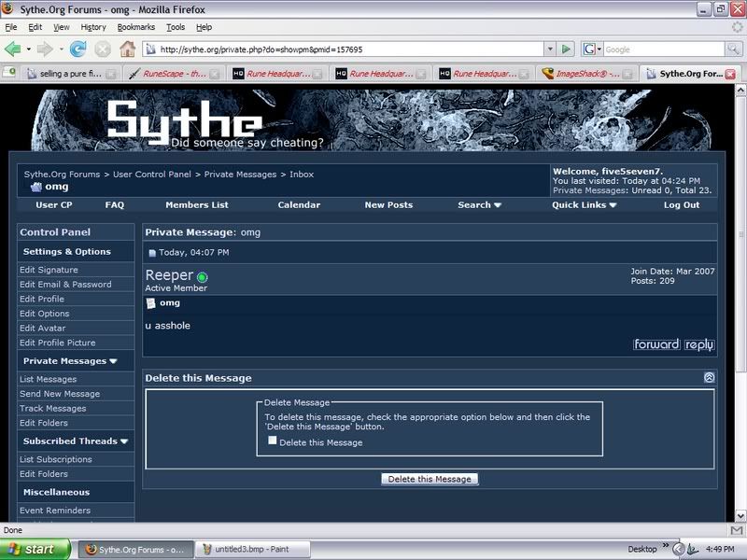Expand the Desktop toolbar chevron in taskbar
This screenshot has height=560, width=747.
pyautogui.click(x=666, y=546)
